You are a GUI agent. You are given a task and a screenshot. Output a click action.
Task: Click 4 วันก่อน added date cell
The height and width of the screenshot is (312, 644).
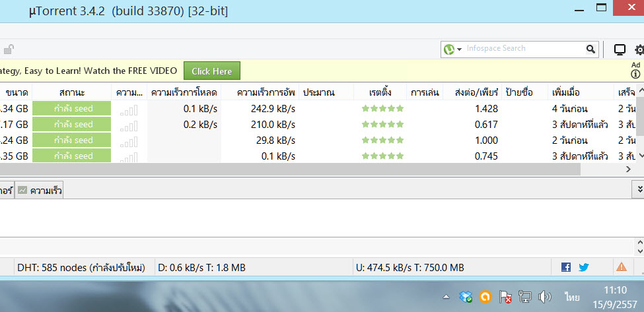[570, 109]
